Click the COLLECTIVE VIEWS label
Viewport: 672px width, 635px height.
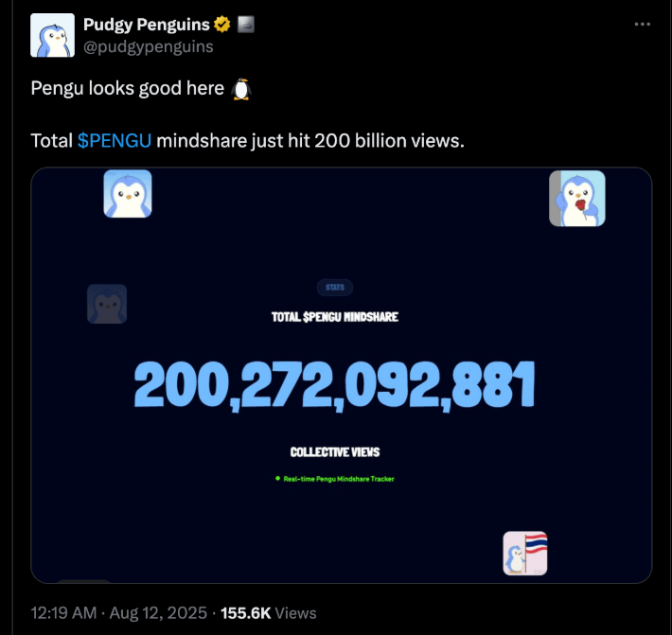pos(335,452)
